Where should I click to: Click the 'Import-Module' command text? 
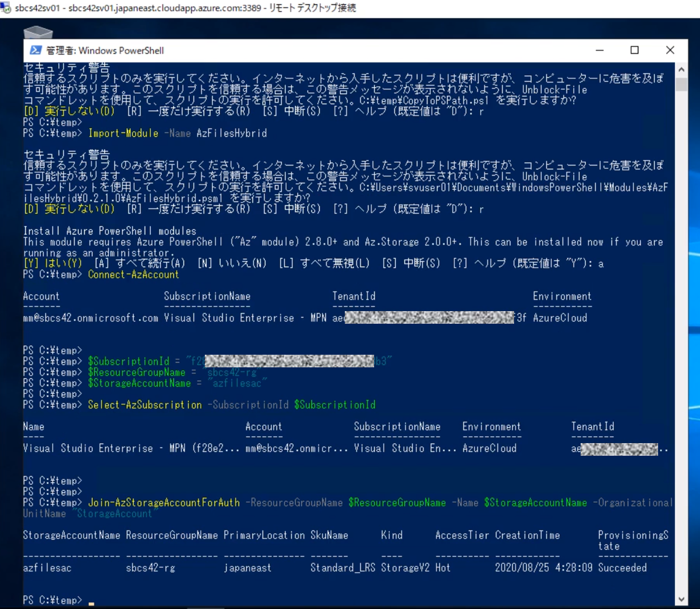point(123,133)
